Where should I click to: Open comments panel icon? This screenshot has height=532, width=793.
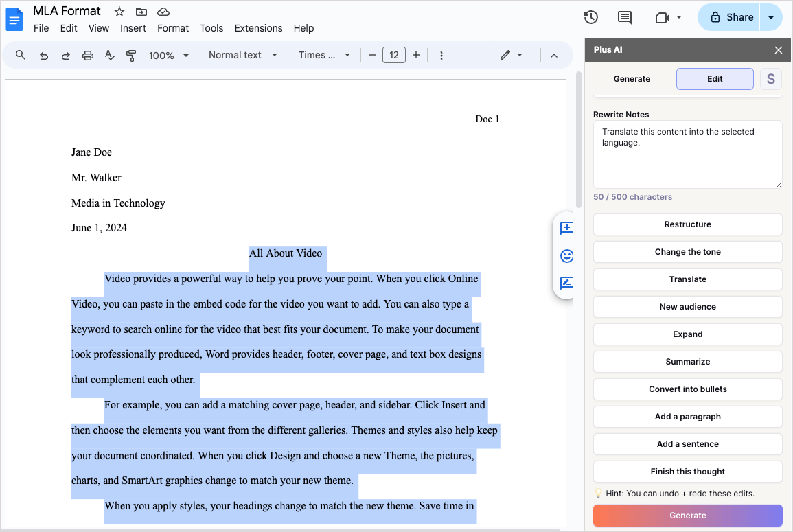point(625,17)
